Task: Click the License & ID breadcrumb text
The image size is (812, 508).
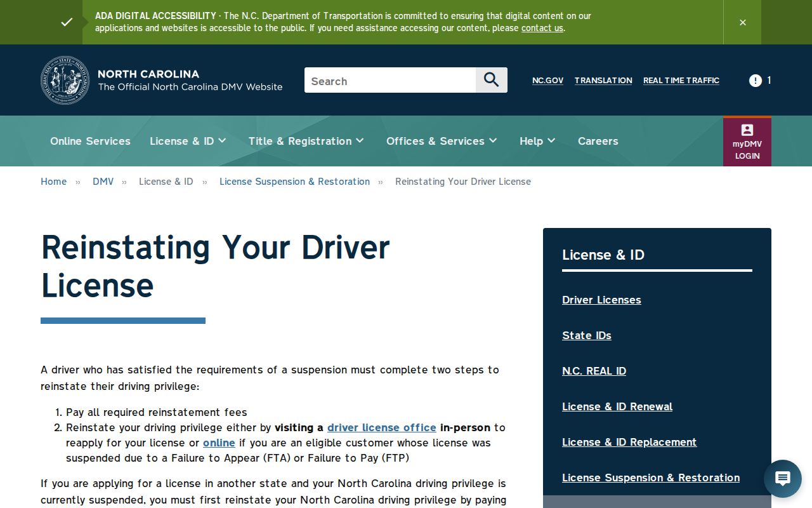Action: coord(166,181)
